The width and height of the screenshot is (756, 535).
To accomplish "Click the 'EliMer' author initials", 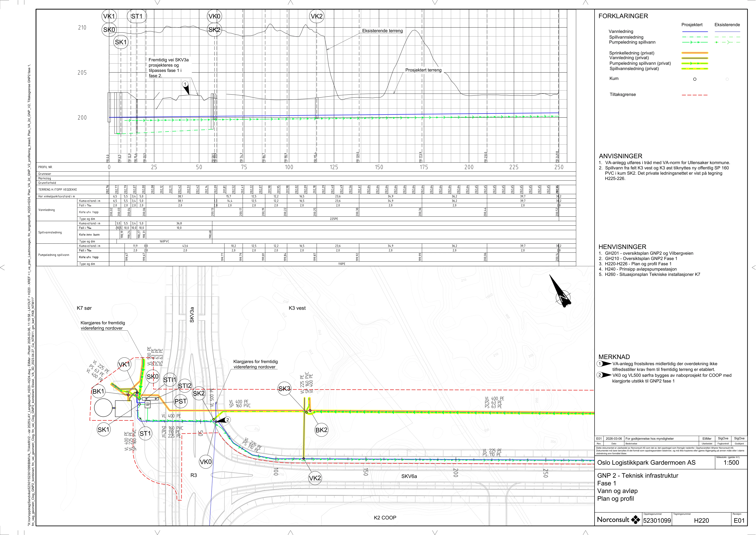I will (707, 439).
